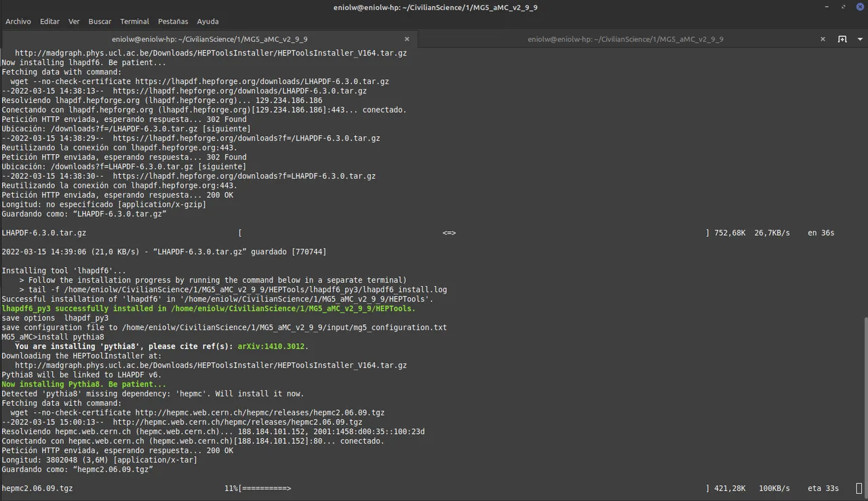Image resolution: width=868 pixels, height=501 pixels.
Task: Click the 'You are installing pythia8, please cite' text
Action: pos(124,346)
